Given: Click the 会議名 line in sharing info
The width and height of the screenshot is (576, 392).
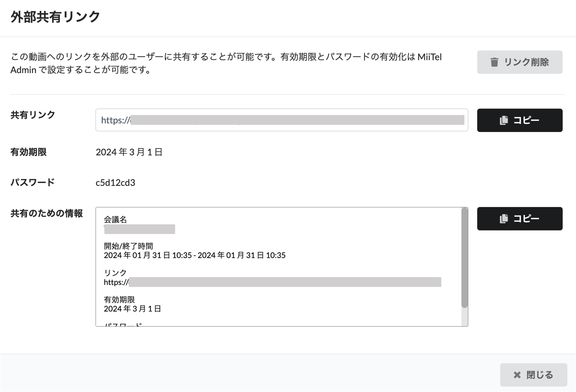Looking at the screenshot, I should 115,219.
